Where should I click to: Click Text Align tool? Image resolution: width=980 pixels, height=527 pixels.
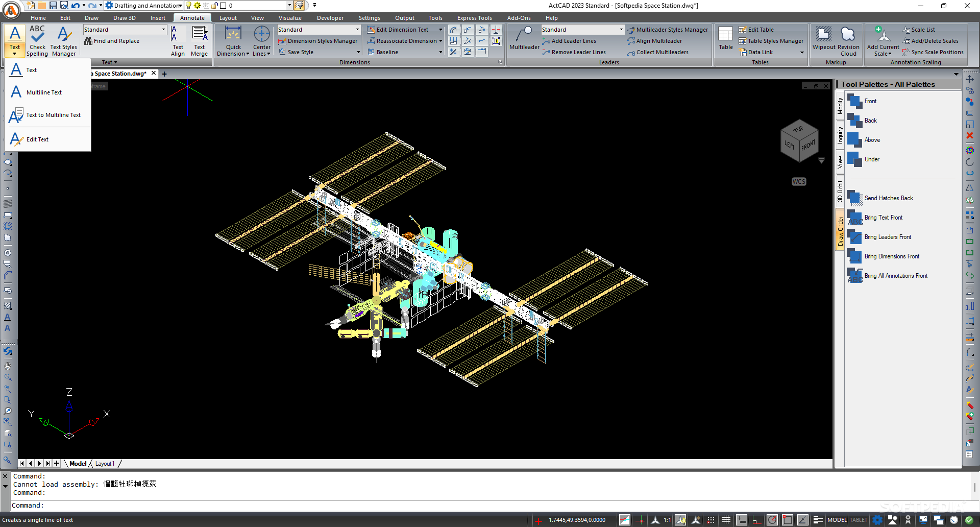point(178,41)
